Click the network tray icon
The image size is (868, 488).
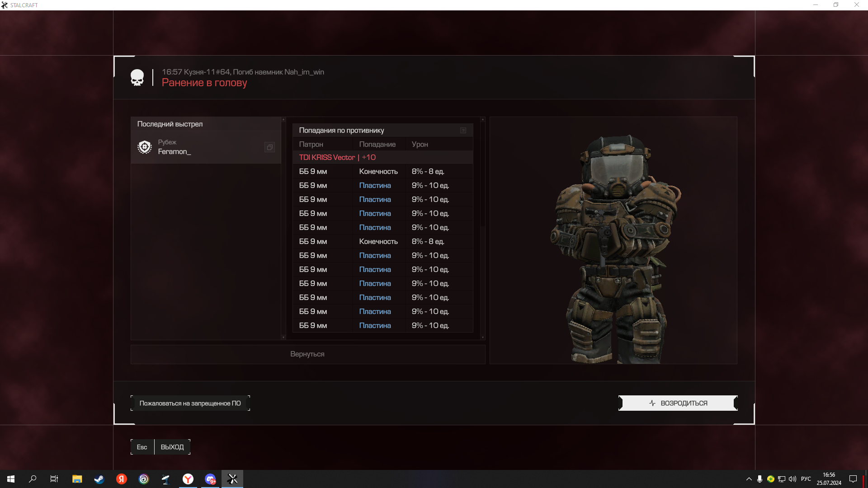[x=782, y=479]
